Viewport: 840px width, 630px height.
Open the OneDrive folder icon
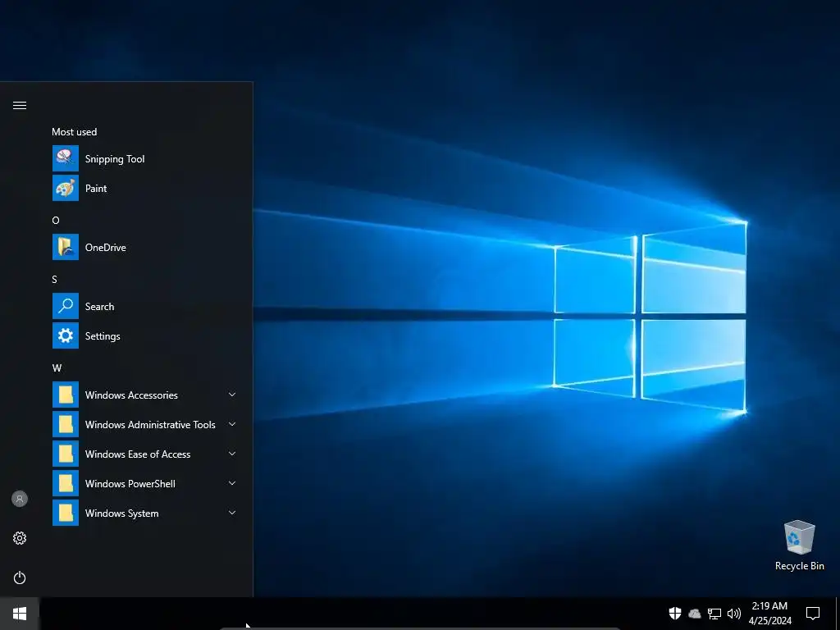click(66, 247)
